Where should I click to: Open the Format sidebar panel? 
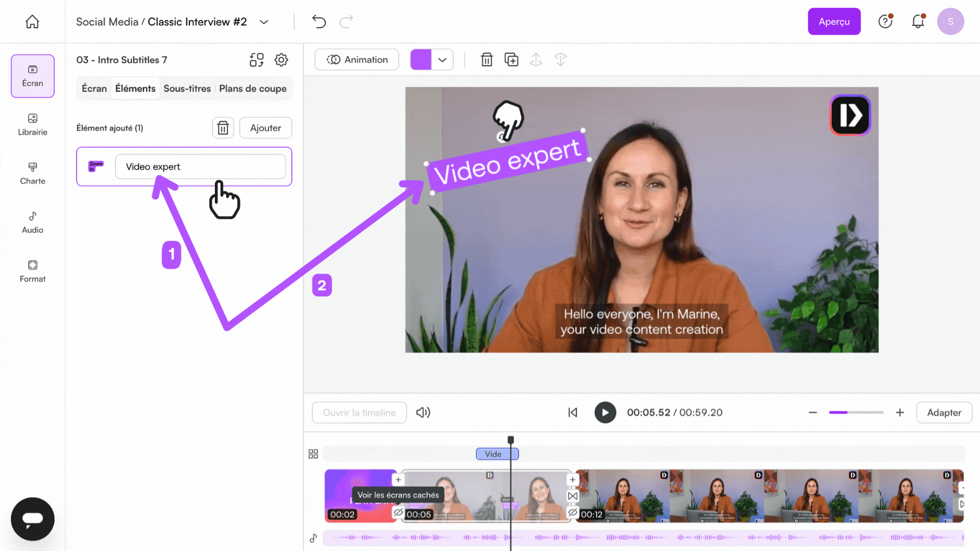click(x=33, y=271)
